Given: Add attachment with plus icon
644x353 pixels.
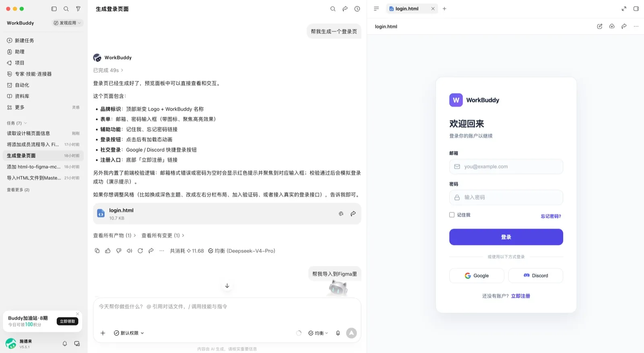Looking at the screenshot, I should point(103,333).
